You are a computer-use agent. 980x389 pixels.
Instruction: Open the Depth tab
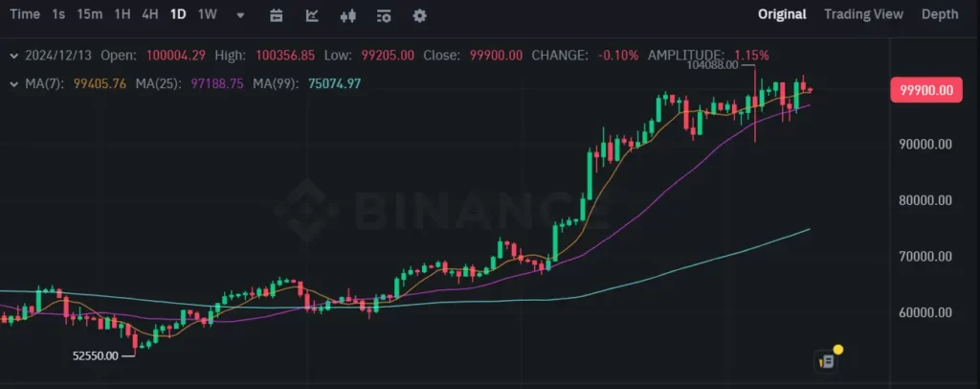940,14
